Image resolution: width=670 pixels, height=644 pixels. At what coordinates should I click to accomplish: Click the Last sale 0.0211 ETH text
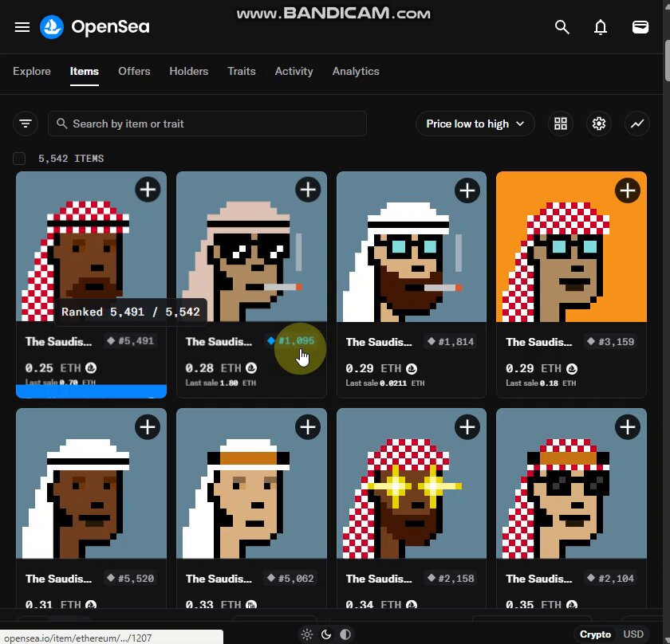pyautogui.click(x=385, y=383)
